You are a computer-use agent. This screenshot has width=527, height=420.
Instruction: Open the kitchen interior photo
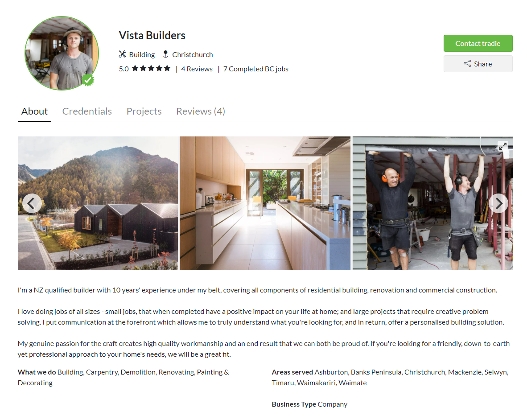pos(265,203)
